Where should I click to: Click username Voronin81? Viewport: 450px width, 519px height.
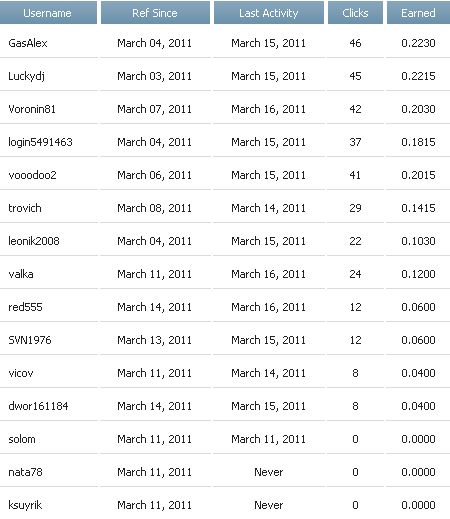pos(32,109)
